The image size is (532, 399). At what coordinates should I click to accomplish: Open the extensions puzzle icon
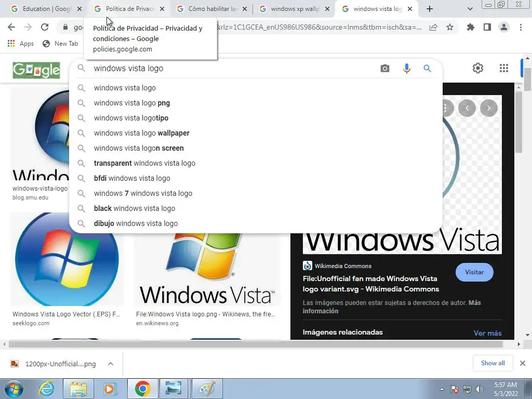[471, 27]
